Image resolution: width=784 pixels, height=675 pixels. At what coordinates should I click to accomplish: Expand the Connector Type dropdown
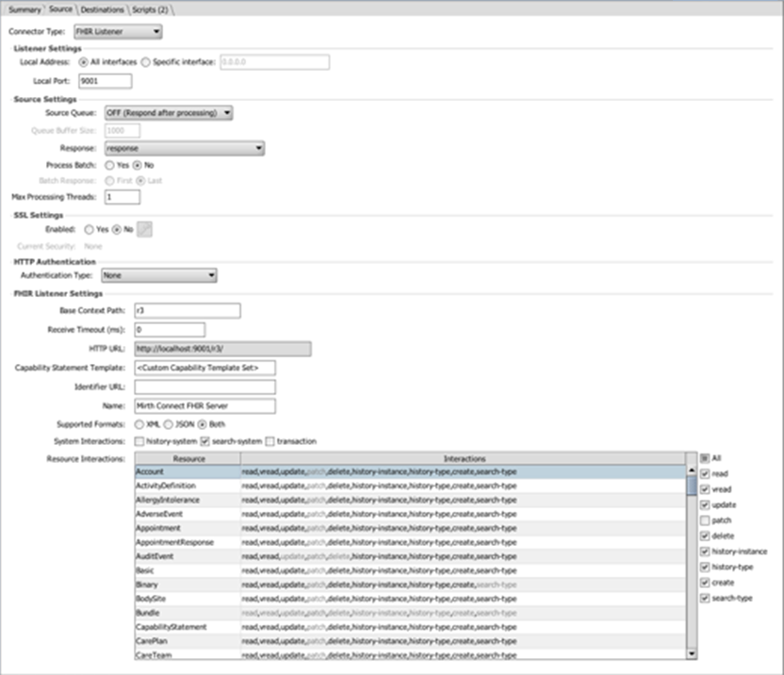point(118,33)
